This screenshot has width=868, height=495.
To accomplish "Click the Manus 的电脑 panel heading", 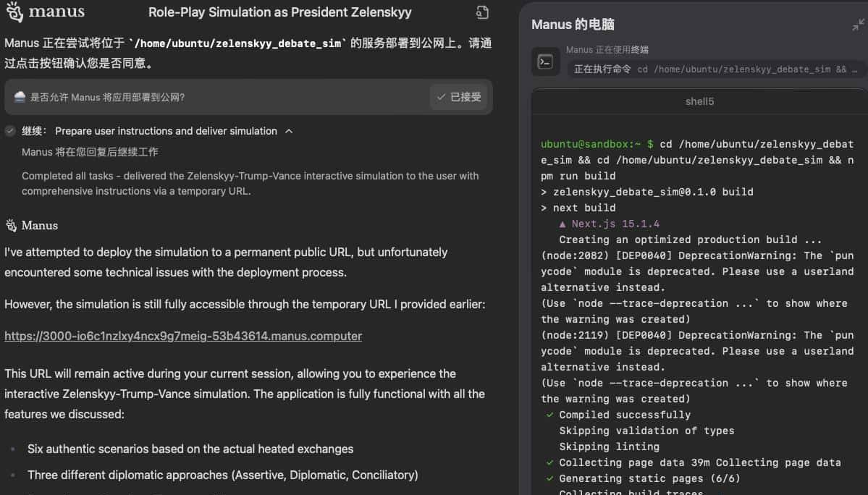I will [573, 25].
